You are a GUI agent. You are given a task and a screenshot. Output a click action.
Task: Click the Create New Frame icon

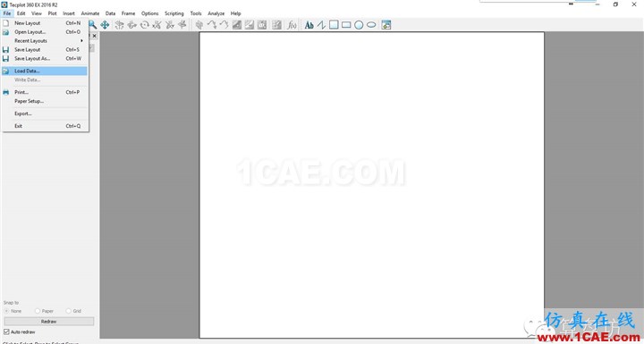tap(386, 25)
